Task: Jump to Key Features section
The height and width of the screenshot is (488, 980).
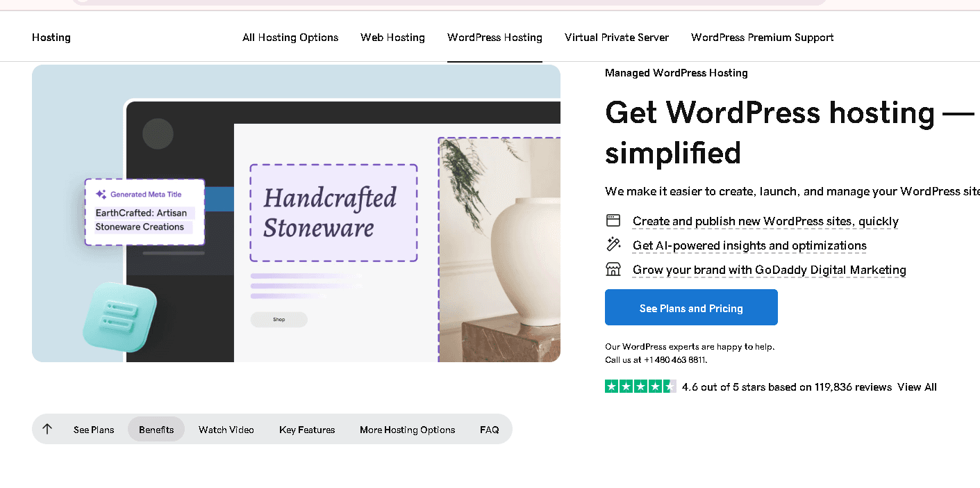Action: (x=307, y=430)
